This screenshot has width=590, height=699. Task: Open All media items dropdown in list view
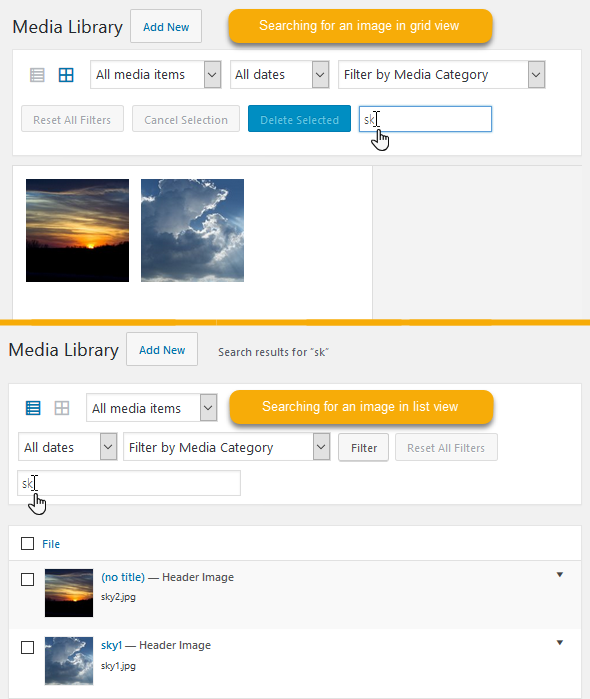[152, 407]
